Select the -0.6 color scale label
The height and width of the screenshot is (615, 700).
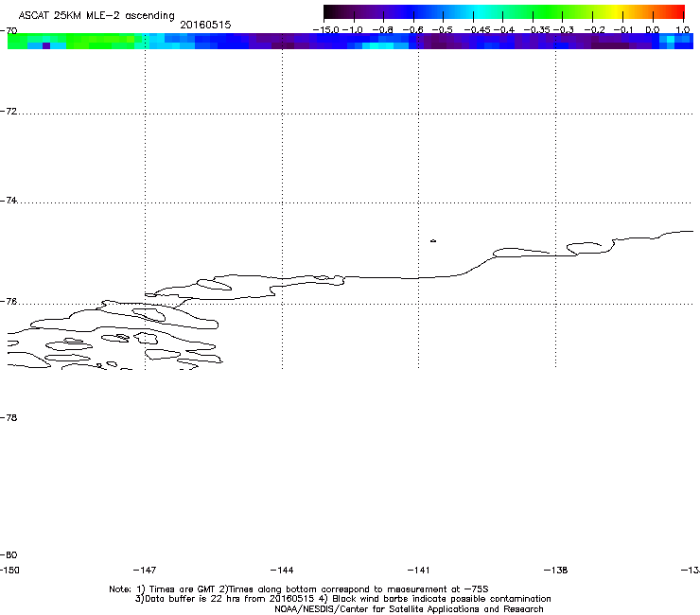click(412, 30)
